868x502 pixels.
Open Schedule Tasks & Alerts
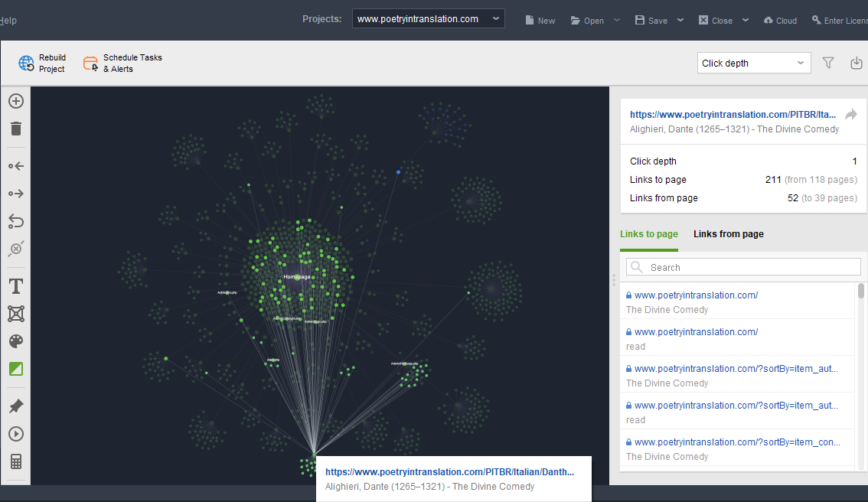[x=123, y=63]
